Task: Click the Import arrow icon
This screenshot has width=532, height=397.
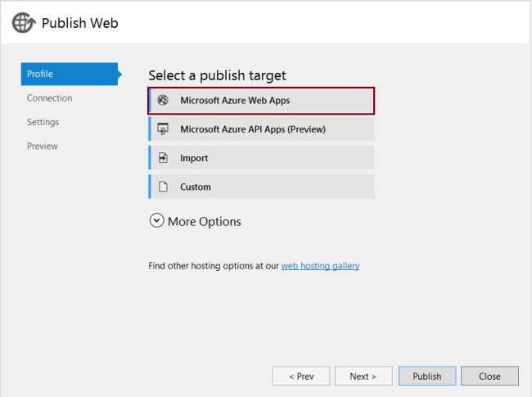Action: click(x=162, y=158)
